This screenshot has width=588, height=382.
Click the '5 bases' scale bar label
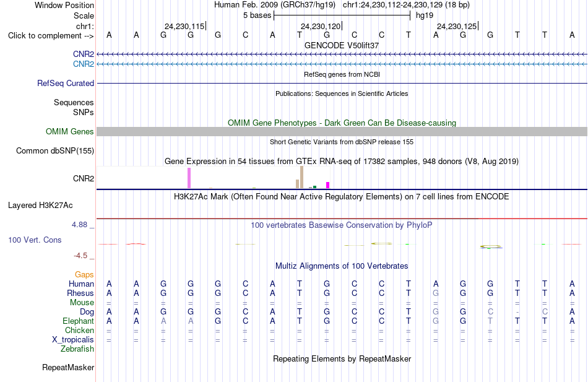257,15
